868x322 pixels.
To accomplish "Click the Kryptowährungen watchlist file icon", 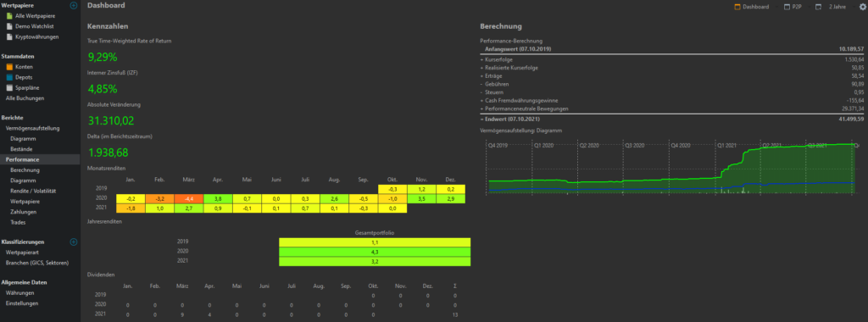I will pyautogui.click(x=9, y=37).
